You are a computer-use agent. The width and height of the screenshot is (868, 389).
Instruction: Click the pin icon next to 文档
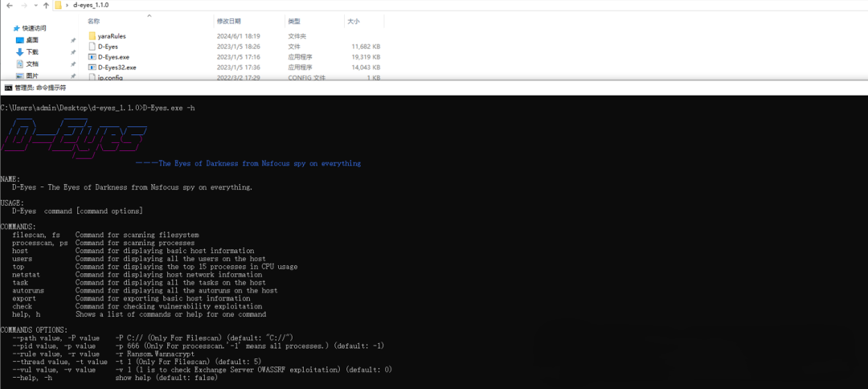73,63
